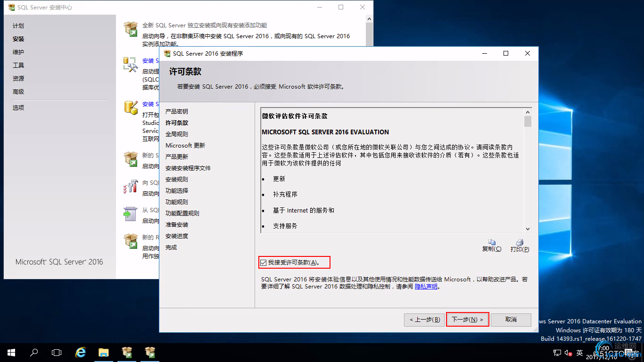Click the 安装 S link next to the database and pencil icon
Viewport: 644px width, 362px height.
pos(150,104)
